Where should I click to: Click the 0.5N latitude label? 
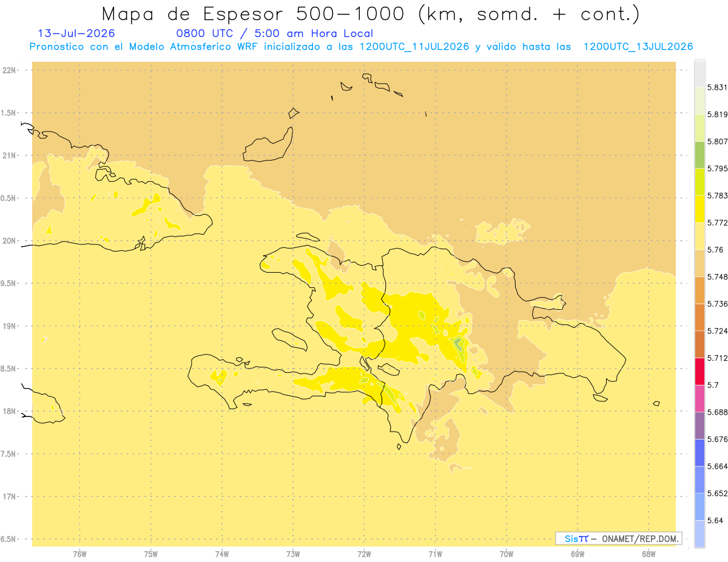(8, 198)
